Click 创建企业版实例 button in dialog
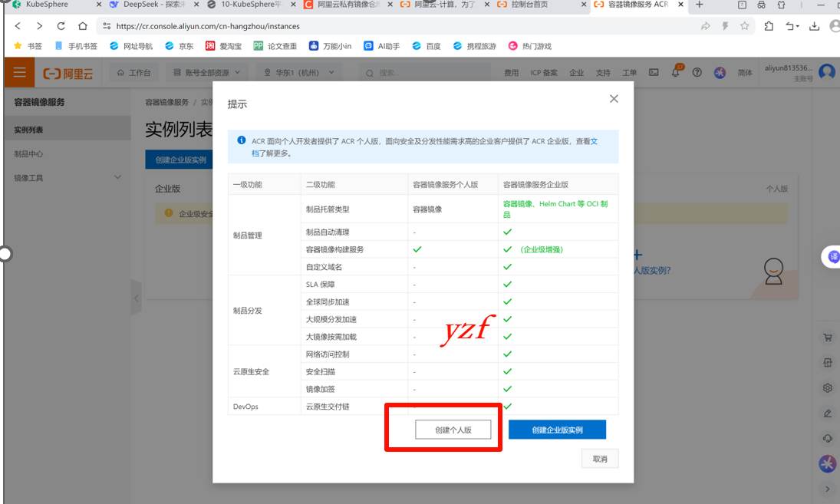 coord(557,430)
